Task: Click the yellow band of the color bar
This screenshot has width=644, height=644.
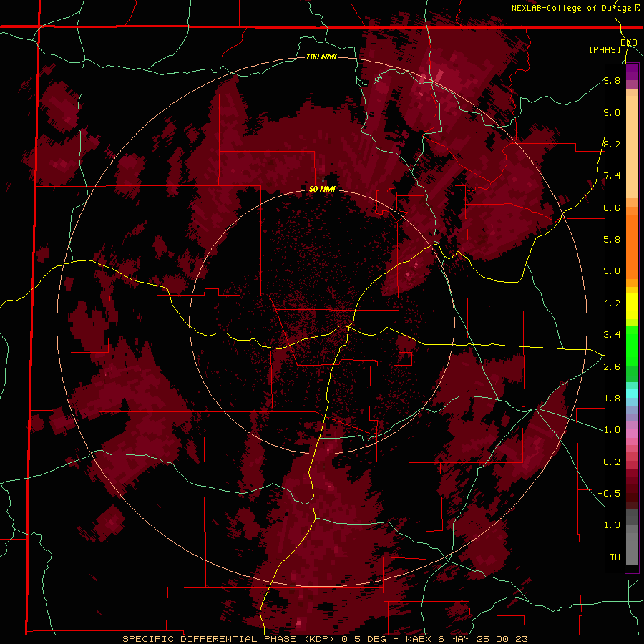Action: tap(632, 306)
